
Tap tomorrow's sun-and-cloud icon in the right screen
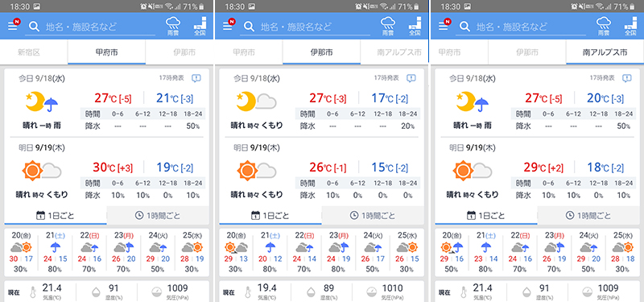pos(473,171)
